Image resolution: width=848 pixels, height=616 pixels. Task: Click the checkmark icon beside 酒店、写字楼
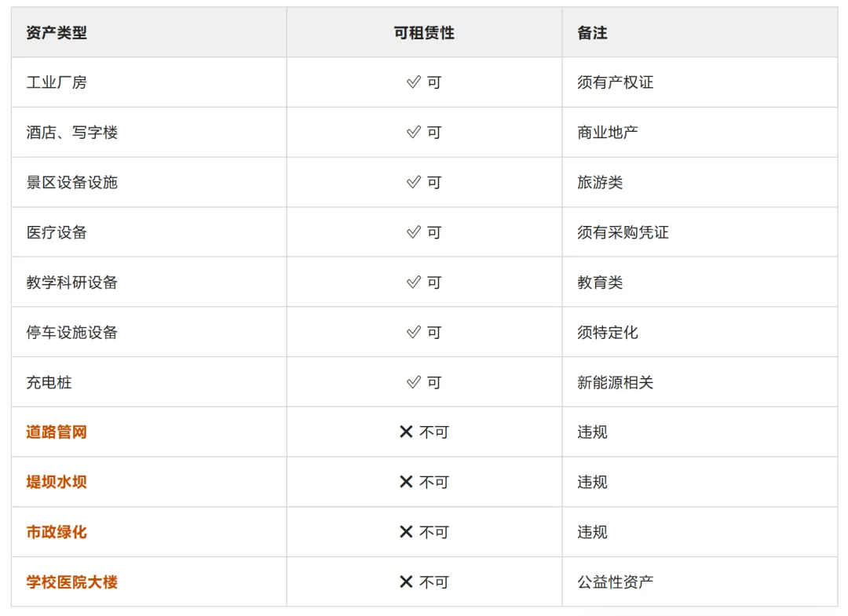pyautogui.click(x=414, y=133)
